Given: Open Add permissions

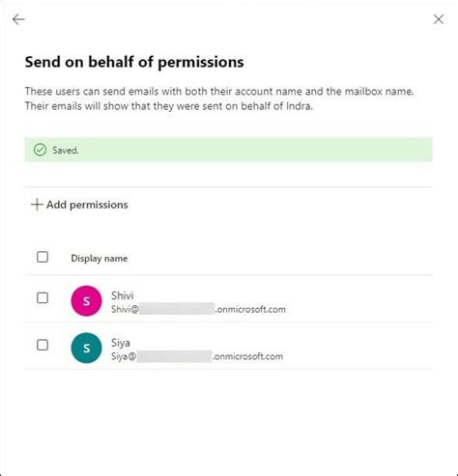Looking at the screenshot, I should 79,205.
